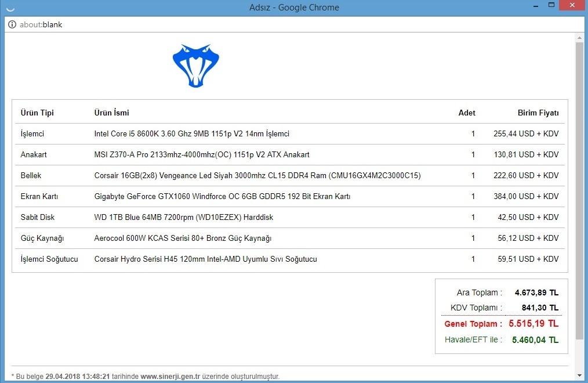This screenshot has width=588, height=383.
Task: Click the 'Bellek' product type cell
Action: click(31, 176)
